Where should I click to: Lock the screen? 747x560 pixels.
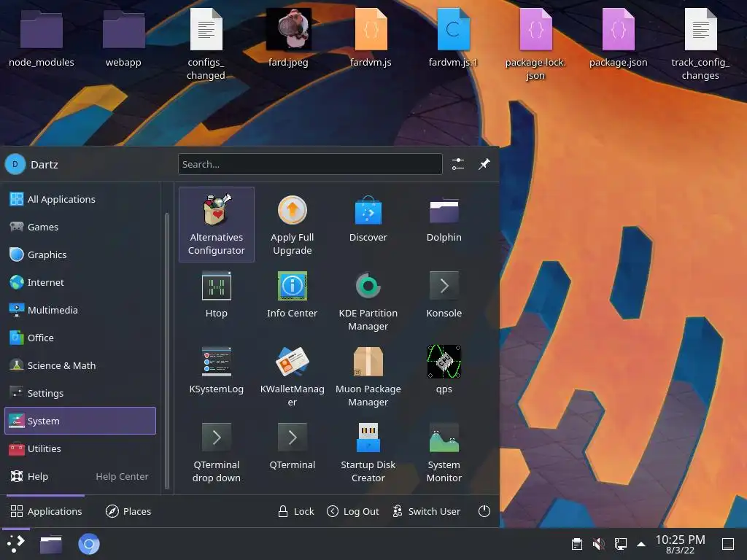click(x=296, y=511)
